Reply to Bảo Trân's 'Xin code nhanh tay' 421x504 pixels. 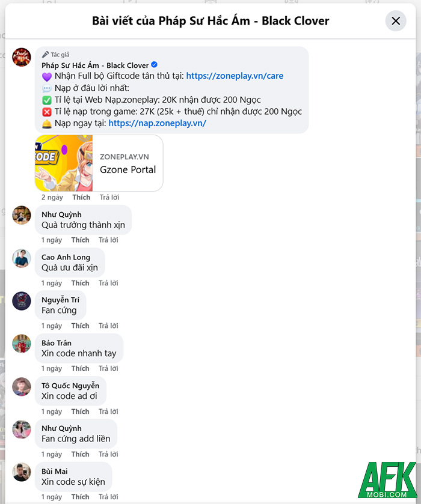tap(108, 368)
